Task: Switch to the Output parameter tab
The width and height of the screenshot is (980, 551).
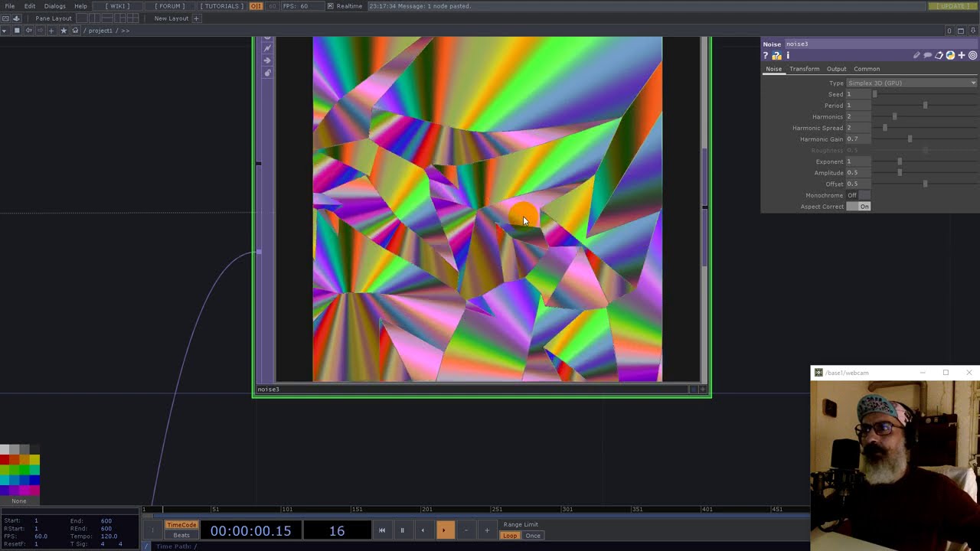Action: click(836, 69)
